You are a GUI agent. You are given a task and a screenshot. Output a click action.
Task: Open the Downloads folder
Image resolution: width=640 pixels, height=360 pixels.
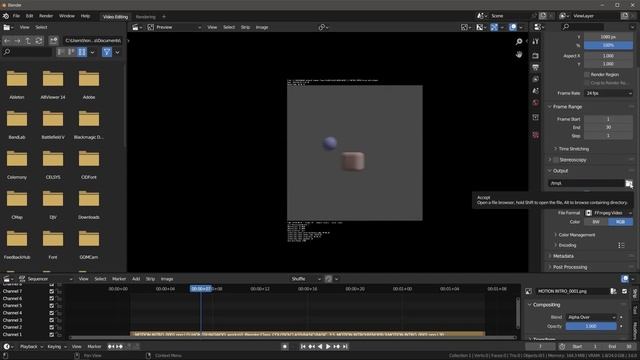[89, 203]
